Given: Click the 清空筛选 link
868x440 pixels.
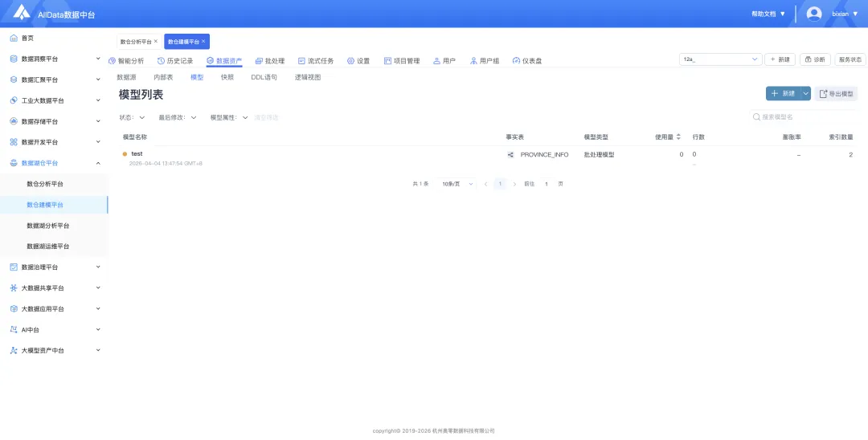Looking at the screenshot, I should click(x=266, y=117).
